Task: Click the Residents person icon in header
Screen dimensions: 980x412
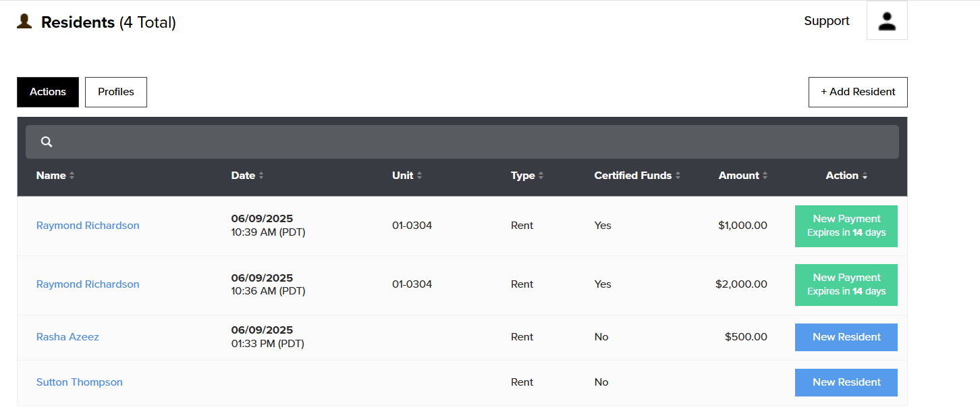Action: (25, 22)
